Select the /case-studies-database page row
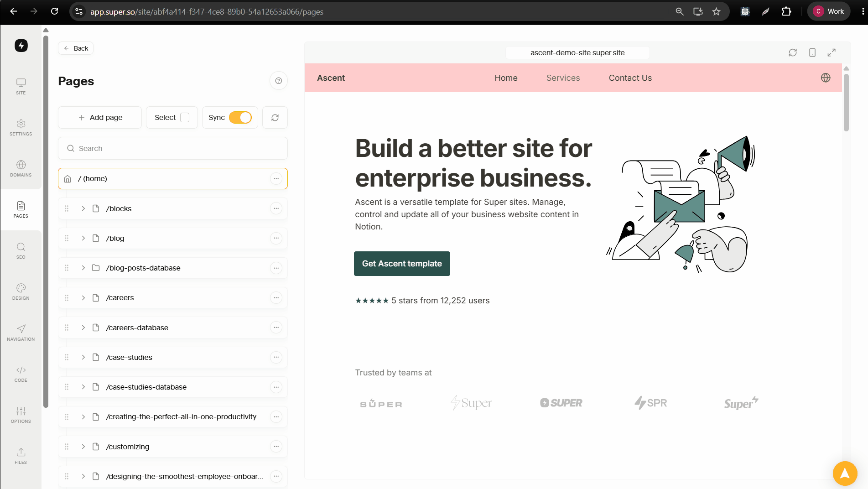This screenshot has height=489, width=868. click(x=173, y=387)
